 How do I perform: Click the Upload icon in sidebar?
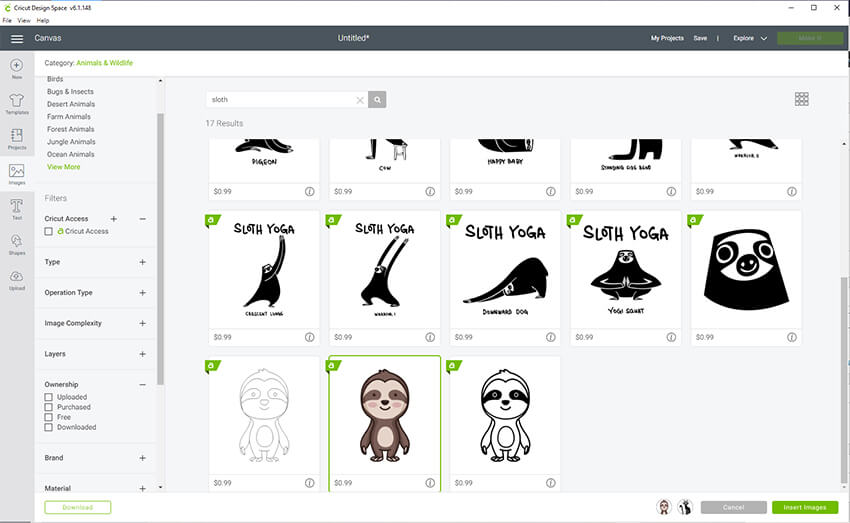(17, 280)
